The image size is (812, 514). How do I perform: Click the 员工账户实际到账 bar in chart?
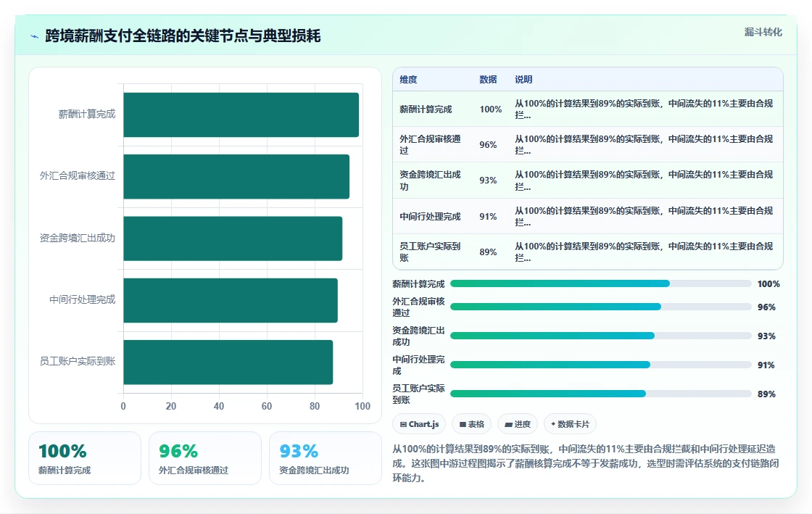(x=228, y=362)
